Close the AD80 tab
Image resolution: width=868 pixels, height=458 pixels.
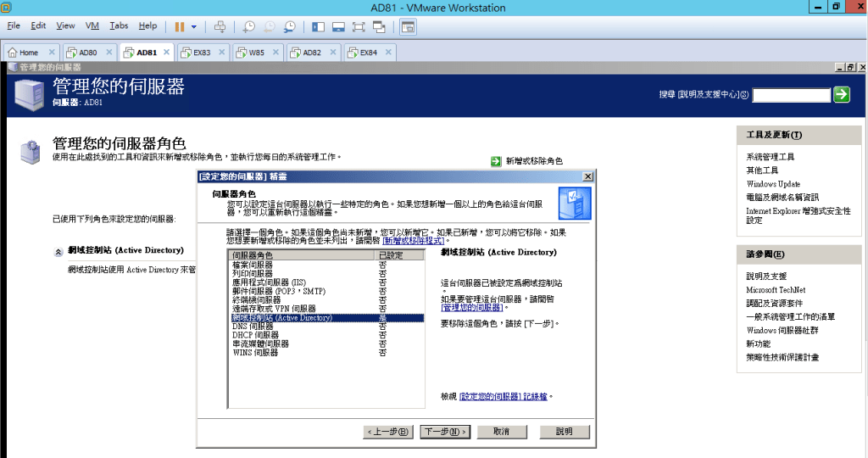[109, 53]
